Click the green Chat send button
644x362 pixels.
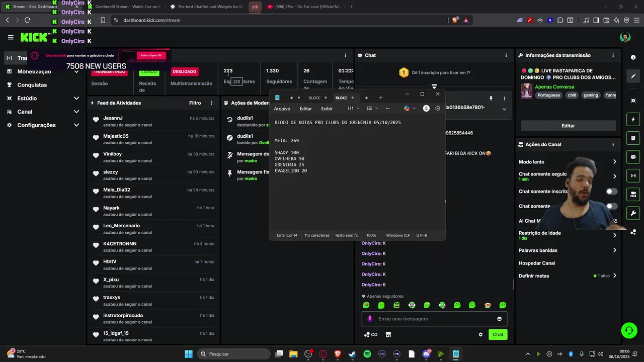click(498, 334)
